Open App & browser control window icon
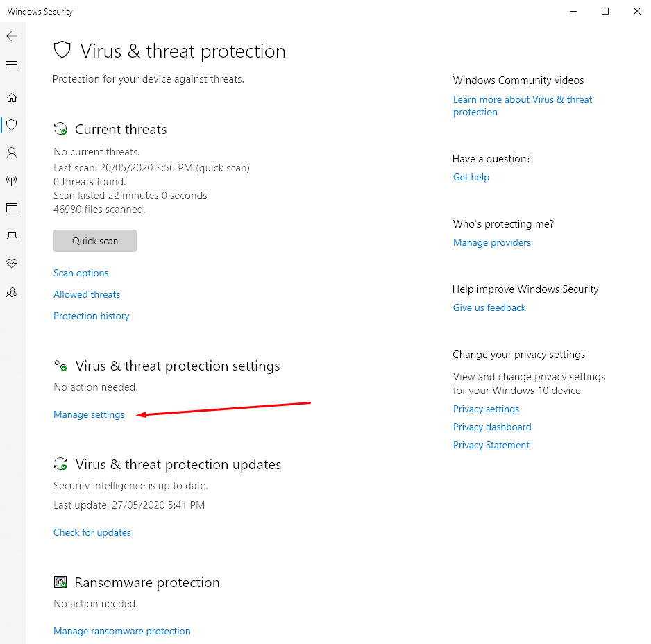The image size is (651, 644). (x=12, y=207)
